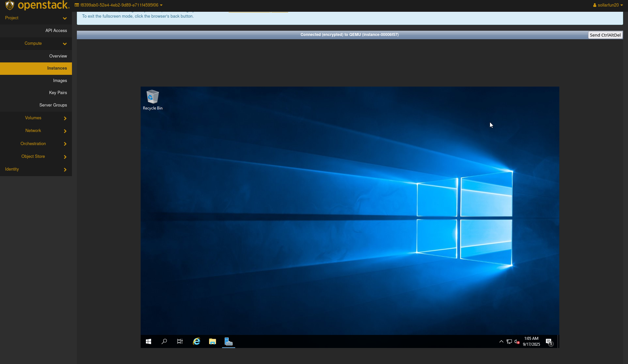Viewport: 628px width, 364px height.
Task: Open the sollarfun20 user menu
Action: click(608, 5)
